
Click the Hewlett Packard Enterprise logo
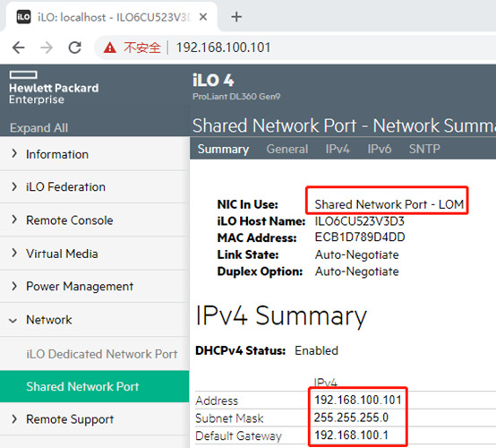(x=54, y=88)
